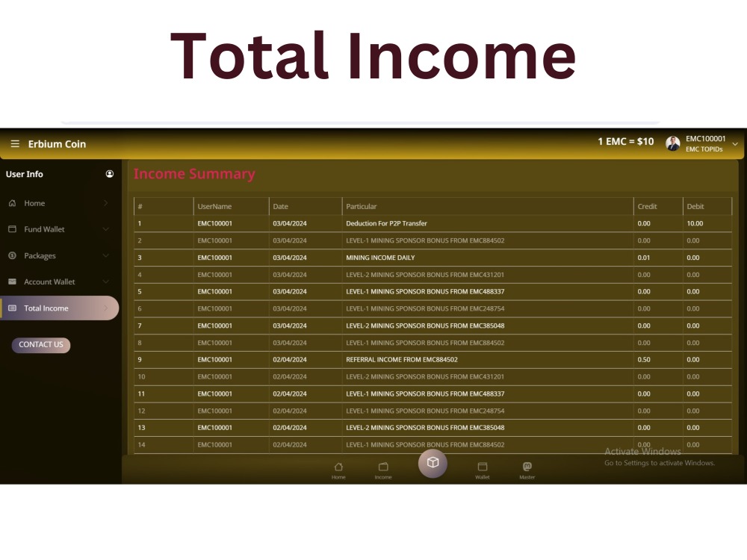
Task: Click the 10.00 debit value in row 1
Action: click(695, 223)
